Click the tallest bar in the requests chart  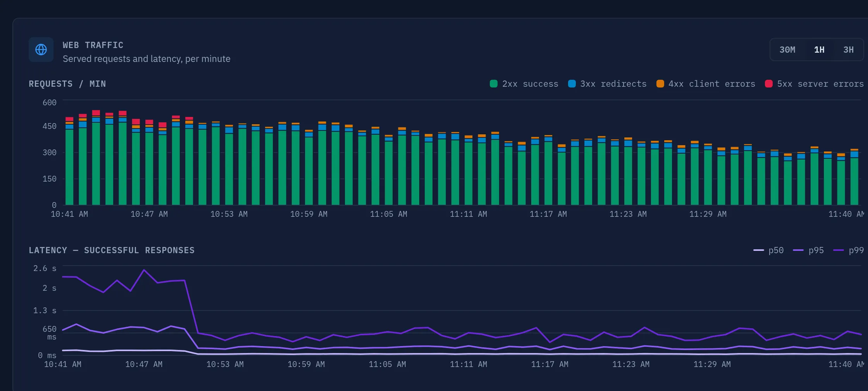pyautogui.click(x=96, y=158)
